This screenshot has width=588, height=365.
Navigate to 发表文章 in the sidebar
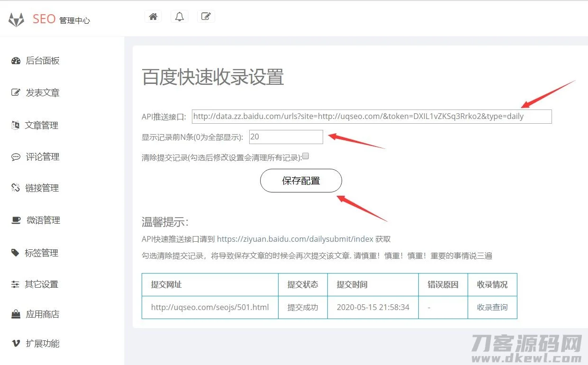(x=43, y=93)
